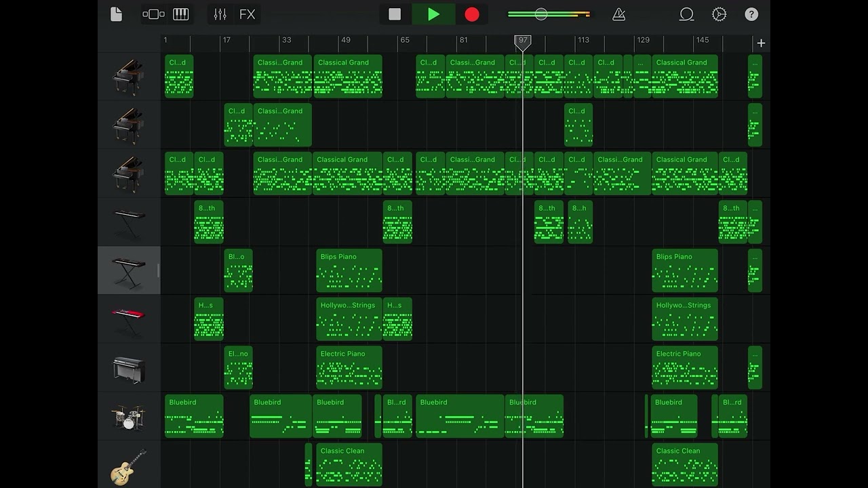The image size is (868, 488).
Task: Tap the My Songs document icon
Action: tap(116, 14)
